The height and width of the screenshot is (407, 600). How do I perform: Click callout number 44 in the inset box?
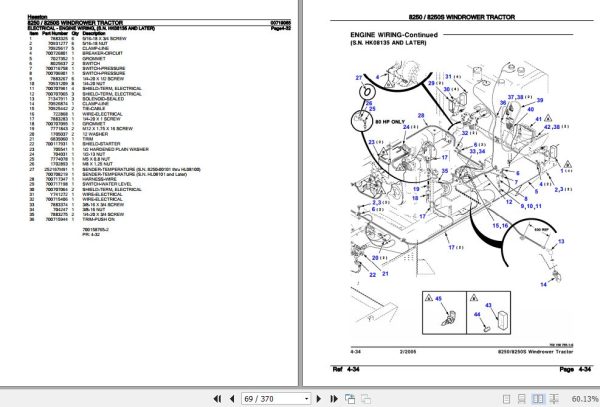click(477, 314)
